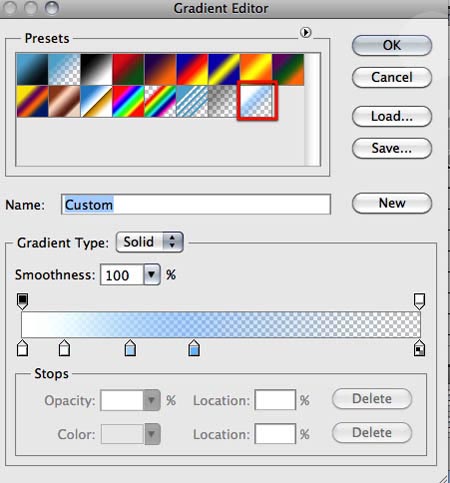Open the Gradient Type Solid dropdown
This screenshot has height=483, width=450.
pyautogui.click(x=150, y=242)
